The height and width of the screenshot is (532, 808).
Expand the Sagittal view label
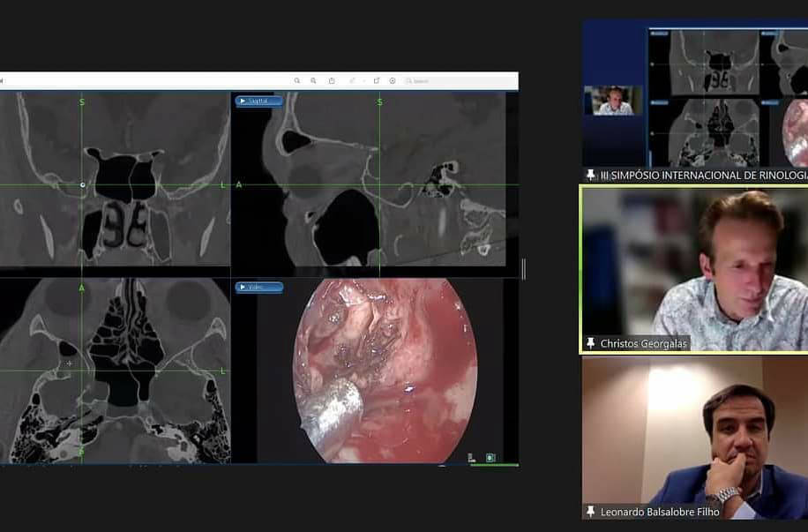point(258,101)
